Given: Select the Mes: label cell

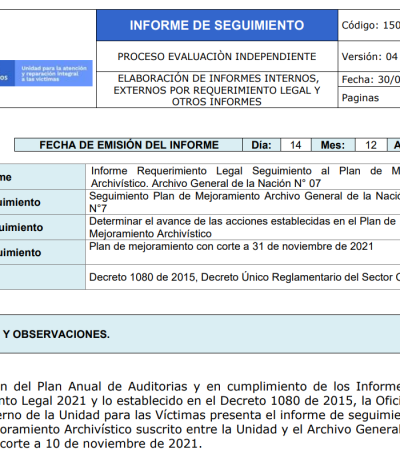Looking at the screenshot, I should 333,145.
